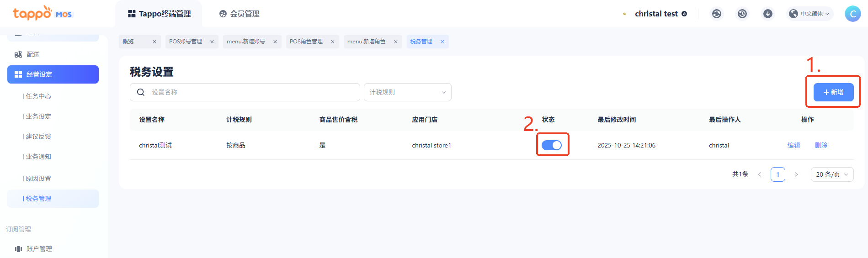Toggle the status switch for christal测试

[x=552, y=145]
